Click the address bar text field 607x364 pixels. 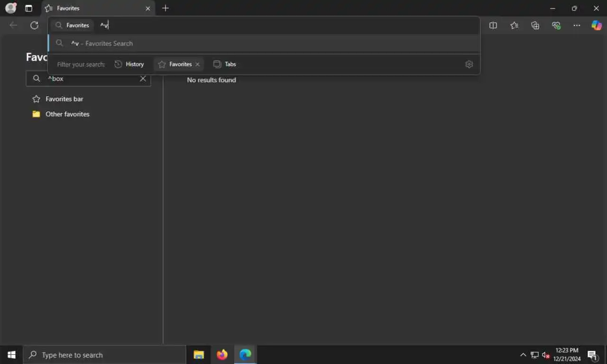[x=287, y=25]
